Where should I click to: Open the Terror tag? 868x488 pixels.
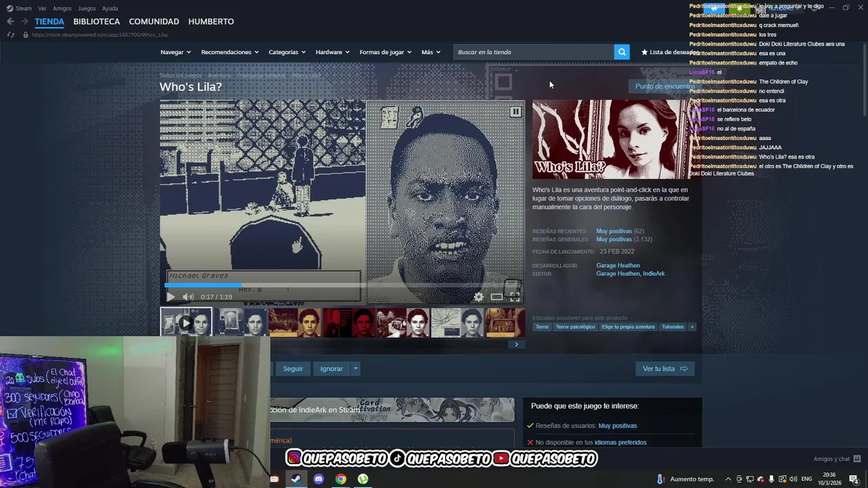click(542, 327)
